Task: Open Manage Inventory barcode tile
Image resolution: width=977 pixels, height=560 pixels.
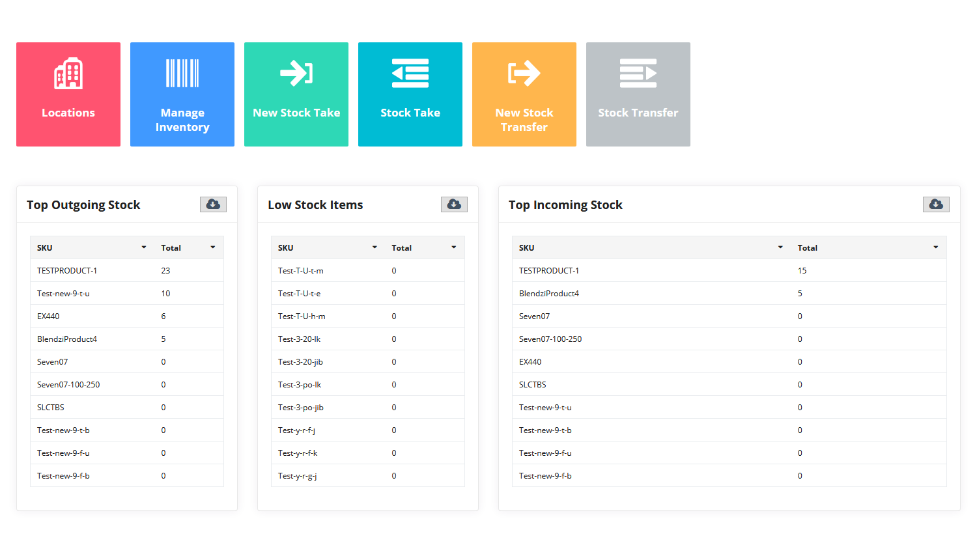Action: (x=182, y=94)
